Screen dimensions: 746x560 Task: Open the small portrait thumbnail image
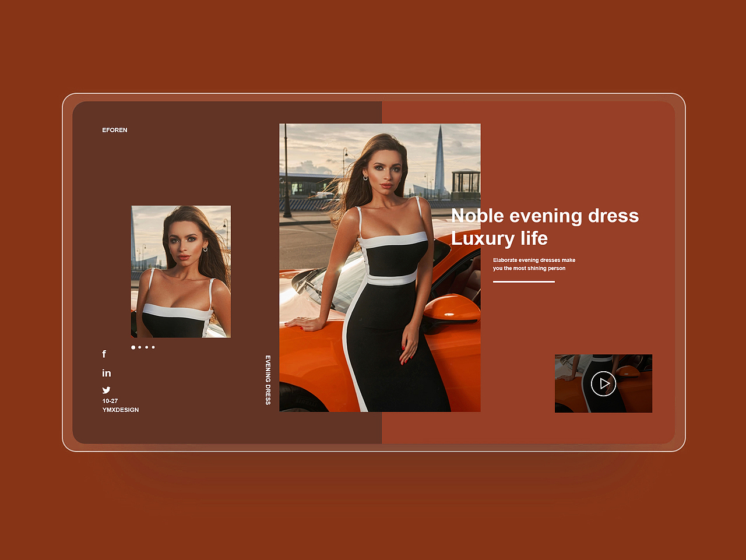[x=181, y=272]
